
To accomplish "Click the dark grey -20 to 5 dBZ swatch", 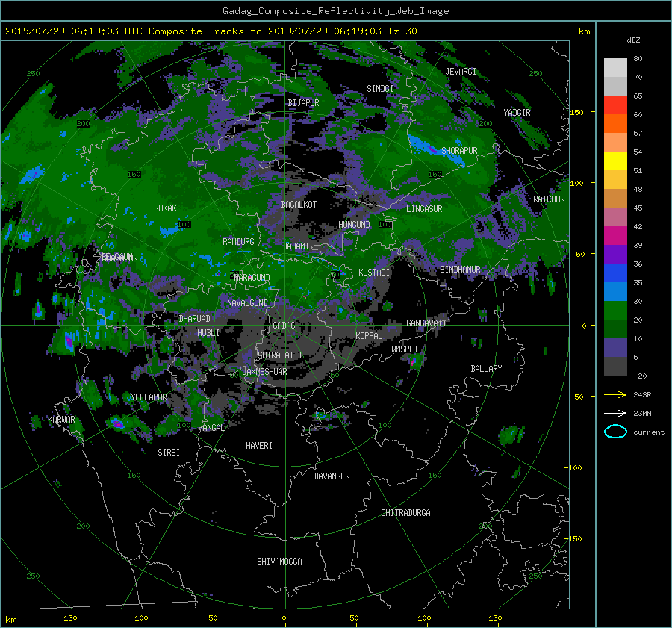I will click(615, 366).
